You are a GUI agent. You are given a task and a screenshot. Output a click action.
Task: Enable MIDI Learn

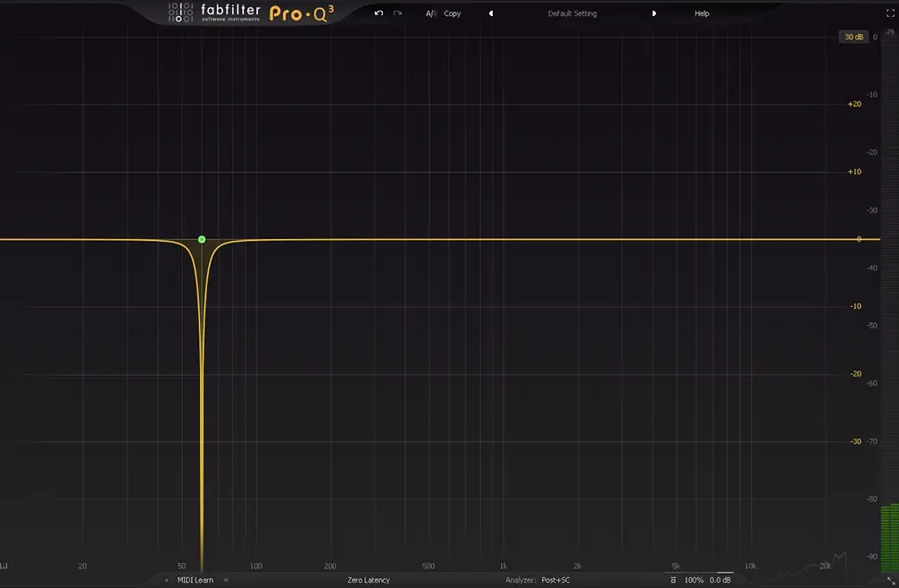(x=195, y=580)
